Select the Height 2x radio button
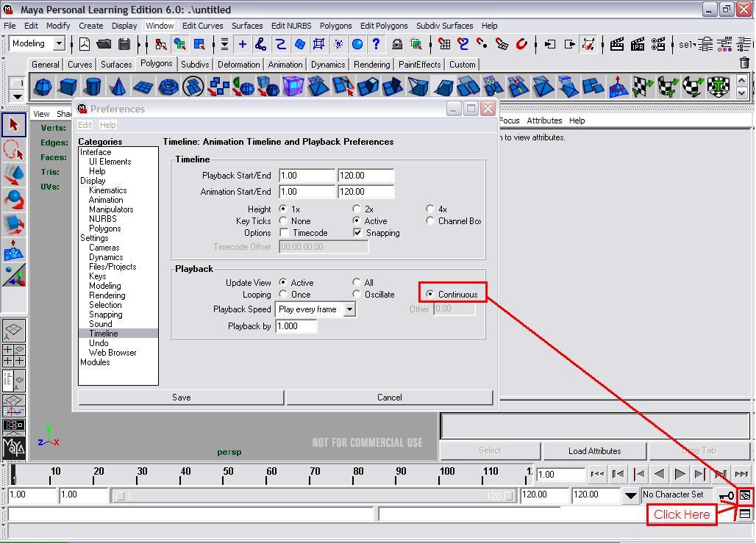The image size is (756, 543). pyautogui.click(x=356, y=209)
